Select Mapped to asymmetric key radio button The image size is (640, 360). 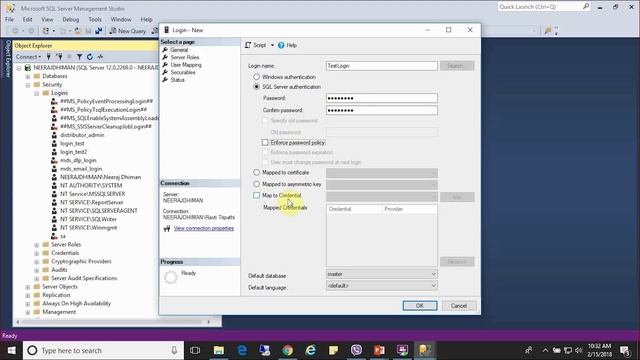coord(256,184)
